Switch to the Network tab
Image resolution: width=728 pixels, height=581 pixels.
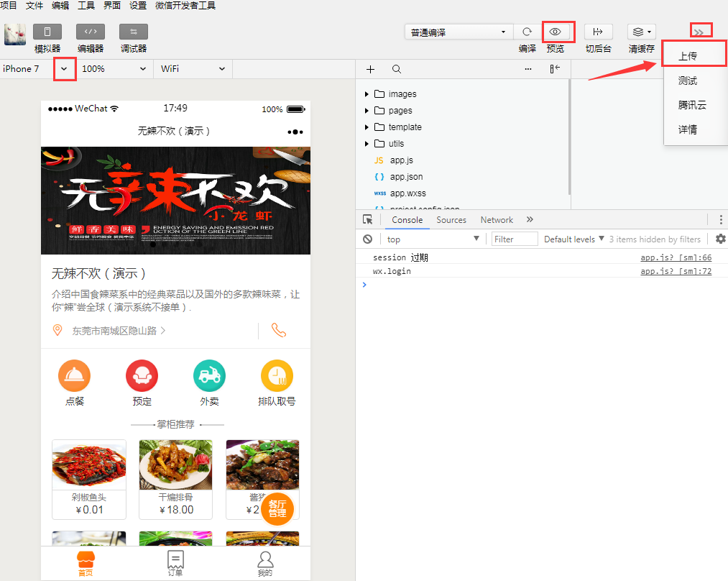point(497,220)
